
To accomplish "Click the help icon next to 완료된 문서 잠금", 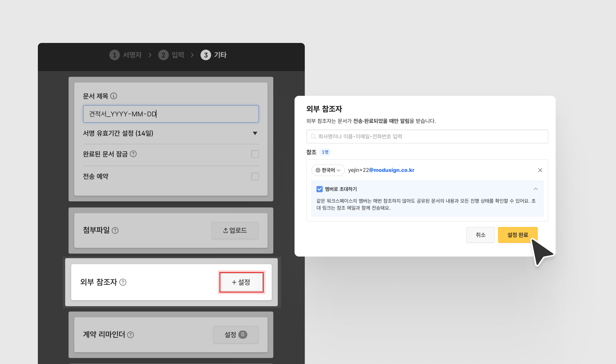I will [x=133, y=154].
